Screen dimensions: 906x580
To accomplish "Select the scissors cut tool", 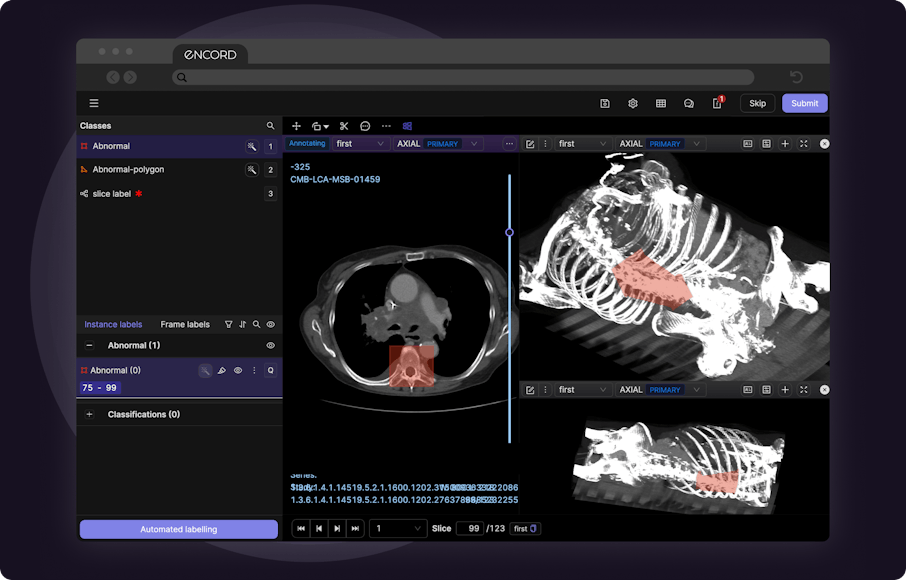I will 343,126.
